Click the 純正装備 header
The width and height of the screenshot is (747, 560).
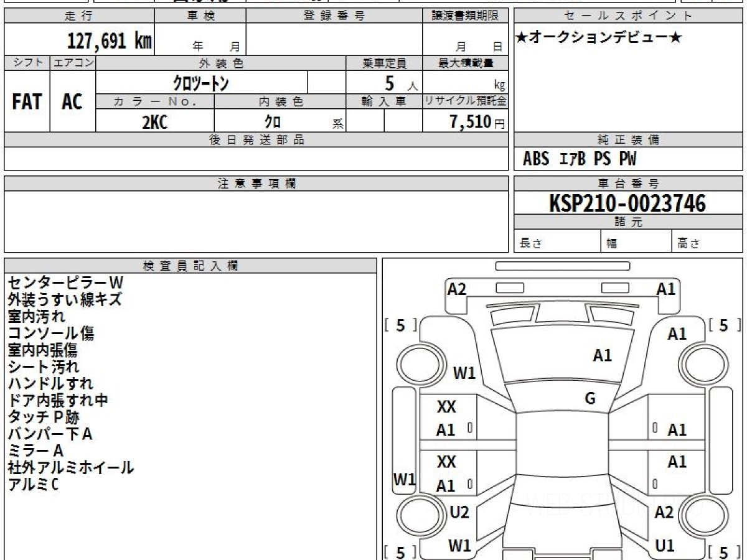[x=629, y=140]
